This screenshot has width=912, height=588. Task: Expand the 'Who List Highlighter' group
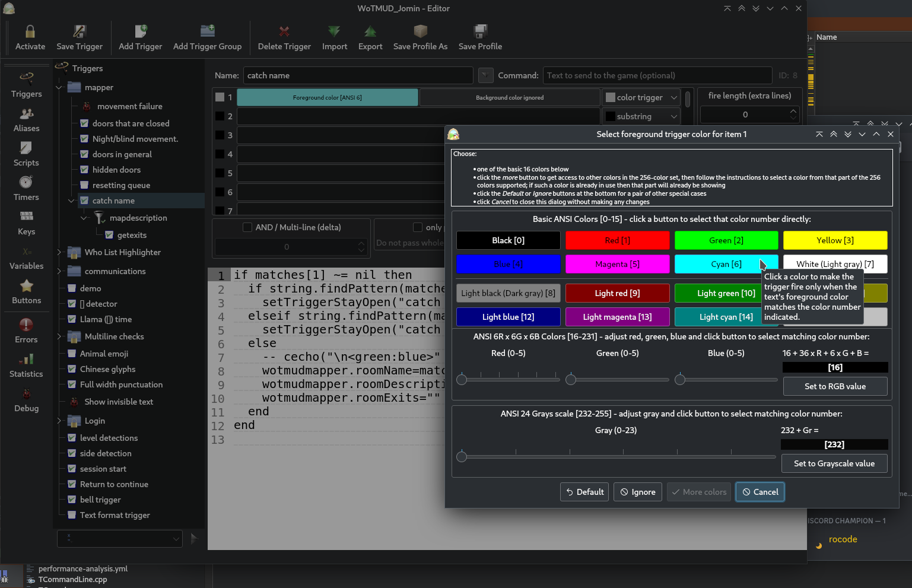[x=59, y=252]
